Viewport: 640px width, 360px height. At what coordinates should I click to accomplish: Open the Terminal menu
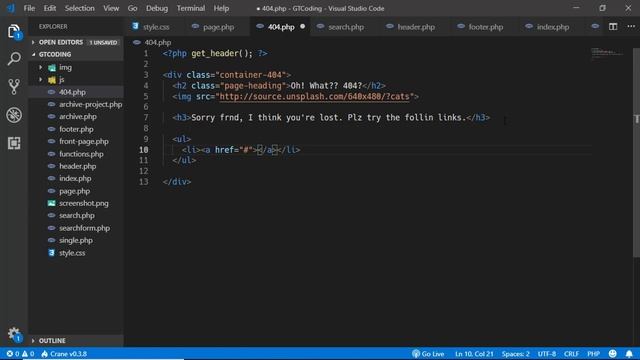[x=191, y=8]
